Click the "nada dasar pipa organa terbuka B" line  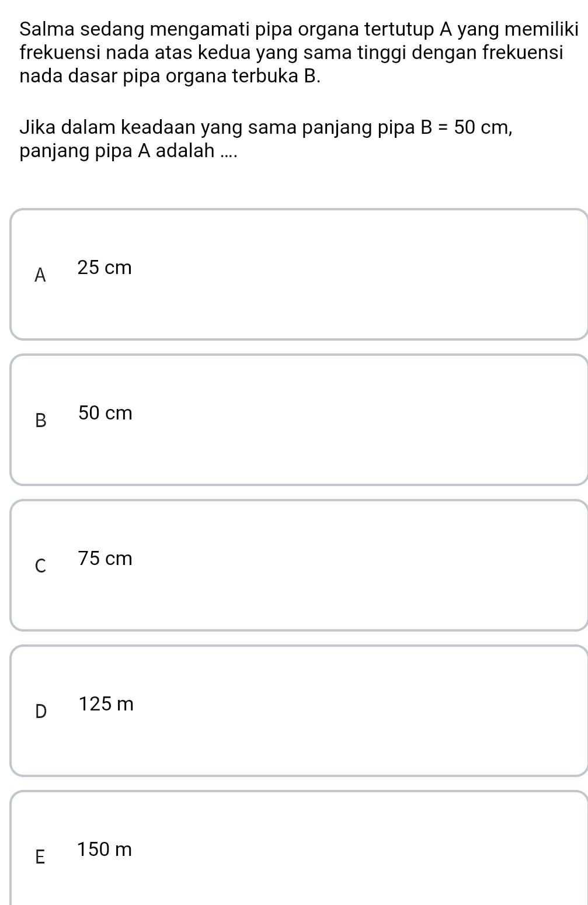pyautogui.click(x=171, y=77)
